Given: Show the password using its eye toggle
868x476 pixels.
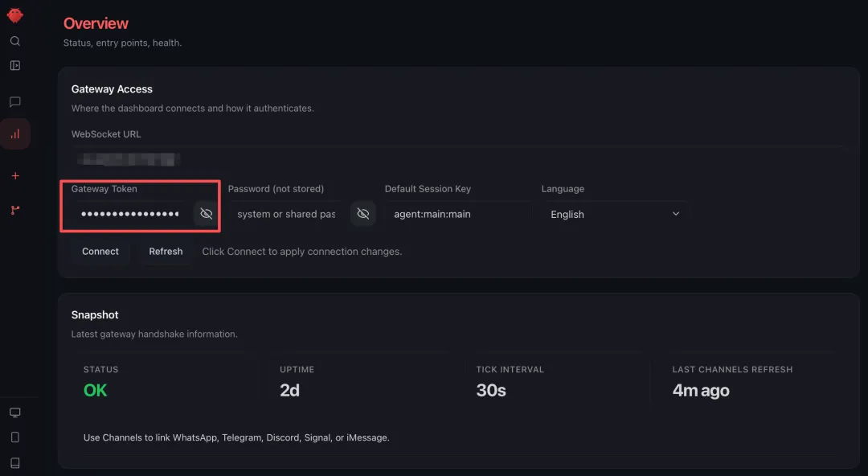Looking at the screenshot, I should pyautogui.click(x=363, y=214).
